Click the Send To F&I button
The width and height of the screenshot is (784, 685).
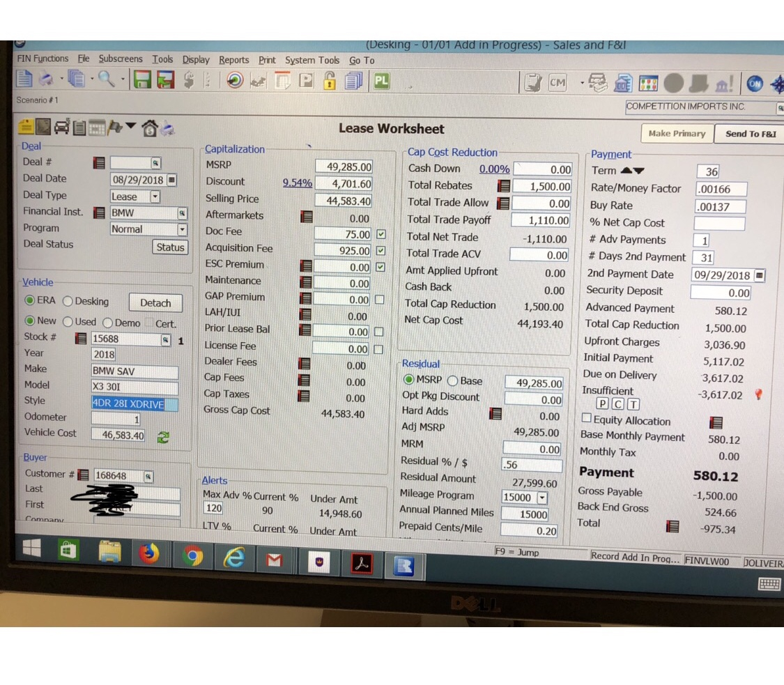pos(750,134)
